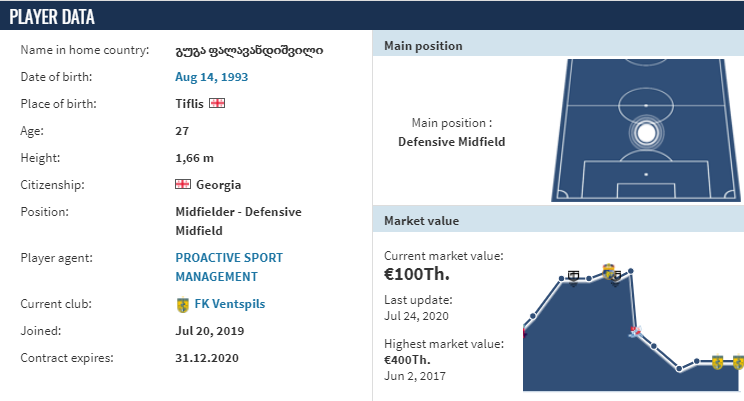Select the lowest data point on the value chart

[679, 369]
